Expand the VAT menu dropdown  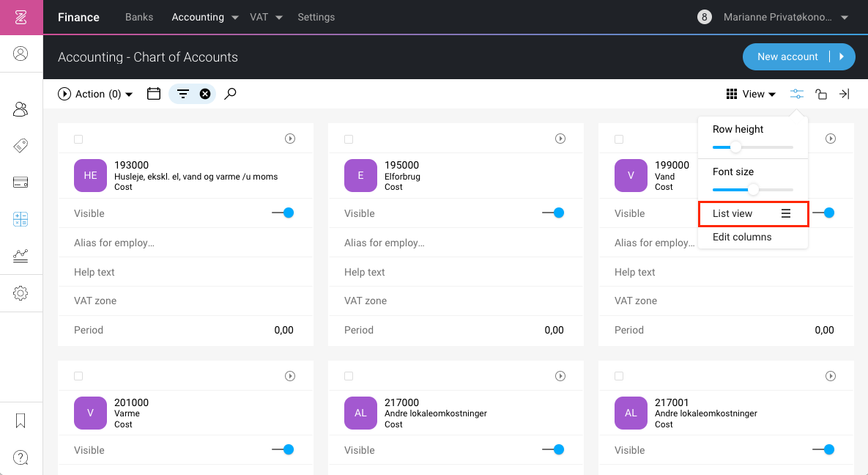[x=267, y=17]
